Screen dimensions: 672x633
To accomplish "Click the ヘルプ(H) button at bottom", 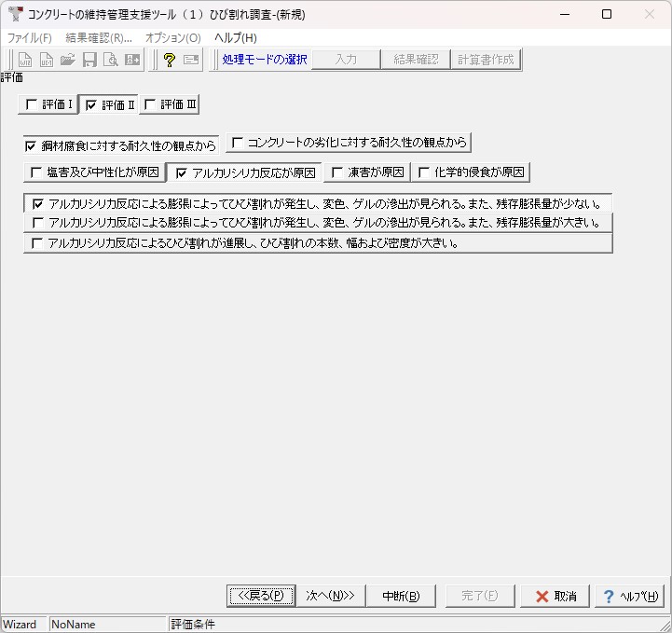I will click(629, 596).
